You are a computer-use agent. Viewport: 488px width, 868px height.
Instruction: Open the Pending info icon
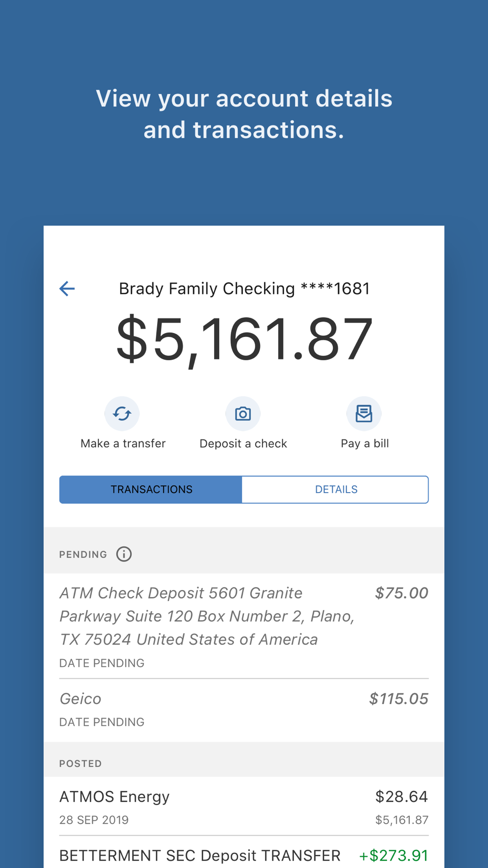tap(124, 554)
